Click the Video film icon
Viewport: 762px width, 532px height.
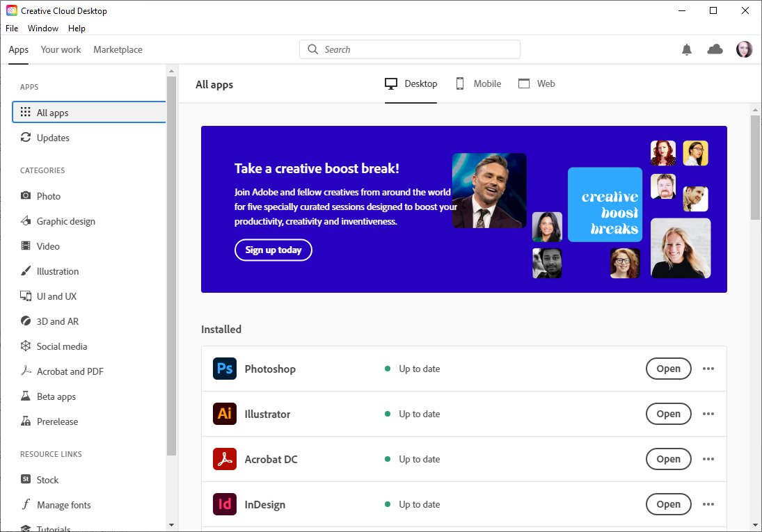click(26, 246)
